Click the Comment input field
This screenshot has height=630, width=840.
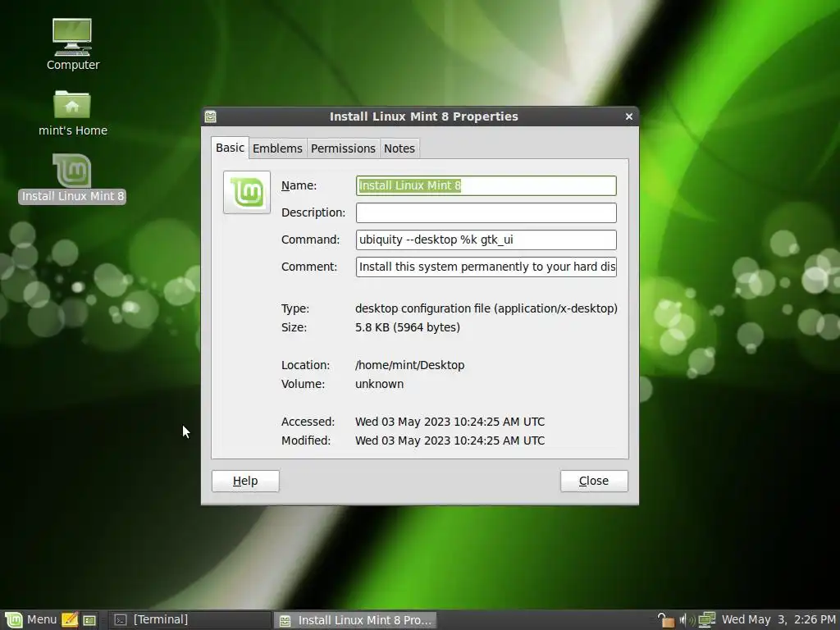[x=486, y=267]
